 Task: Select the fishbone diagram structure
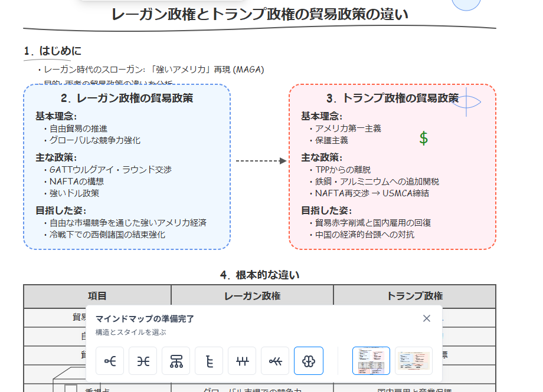point(275,361)
